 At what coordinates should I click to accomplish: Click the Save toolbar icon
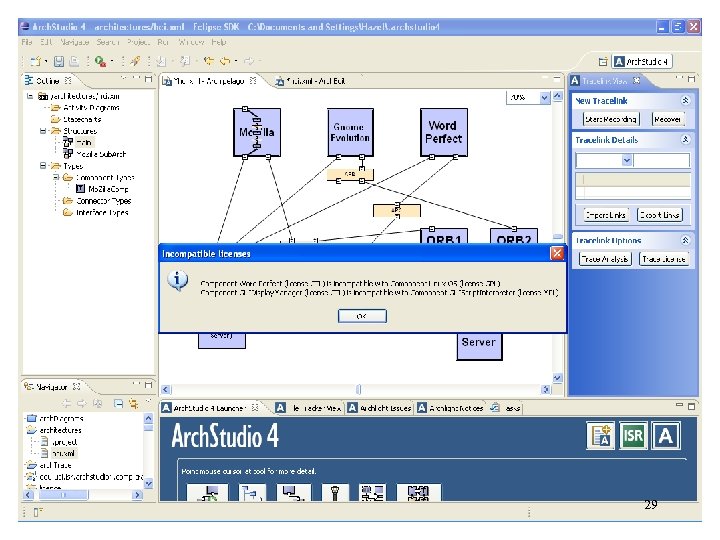59,61
